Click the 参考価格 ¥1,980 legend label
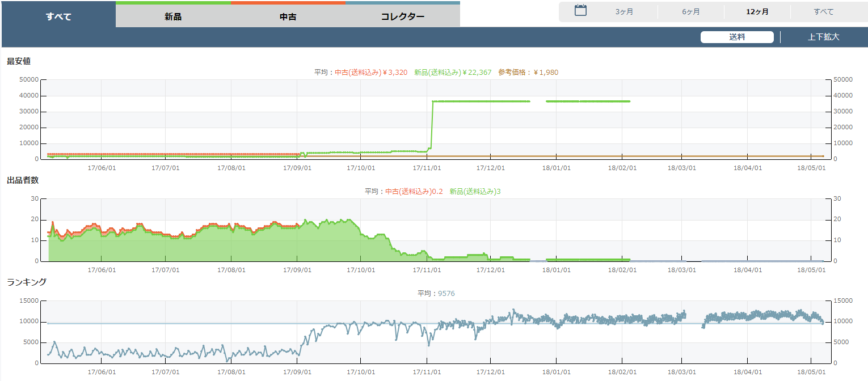The height and width of the screenshot is (381, 868). point(528,72)
